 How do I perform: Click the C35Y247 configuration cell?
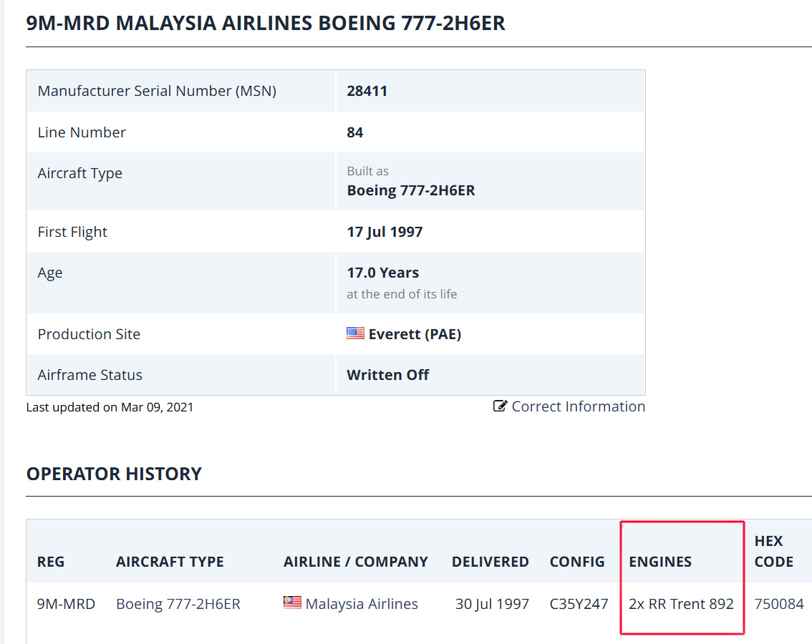(579, 604)
